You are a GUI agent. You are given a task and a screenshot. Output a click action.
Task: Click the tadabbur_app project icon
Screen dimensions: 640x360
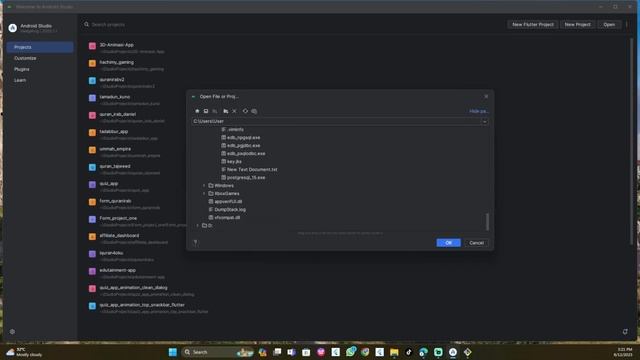point(92,133)
